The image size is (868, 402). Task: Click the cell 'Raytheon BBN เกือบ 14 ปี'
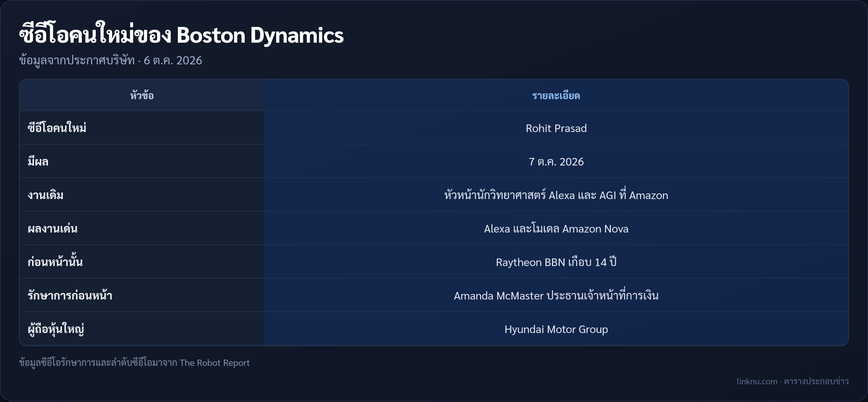tap(556, 262)
